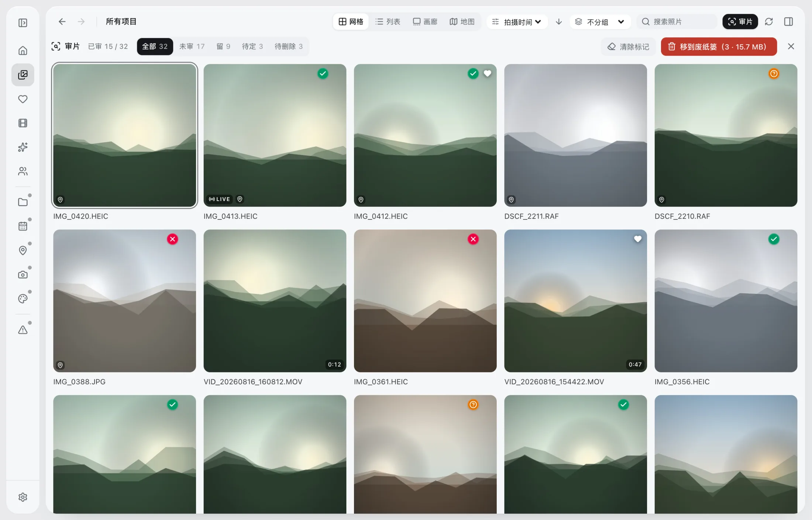Toggle the heart on VID_20260816_154422.MOV

pos(638,239)
